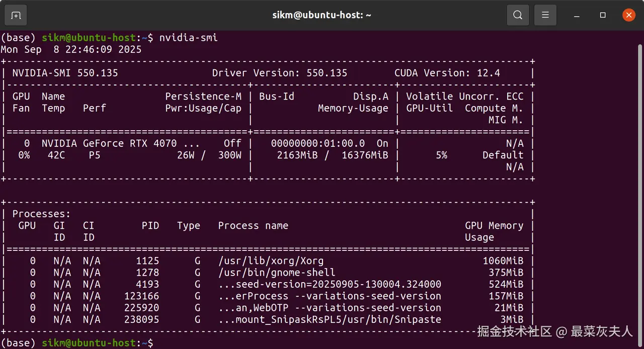Screen dimensions: 644x349
Task: Click PID 238095 in the process list
Action: 141,320
